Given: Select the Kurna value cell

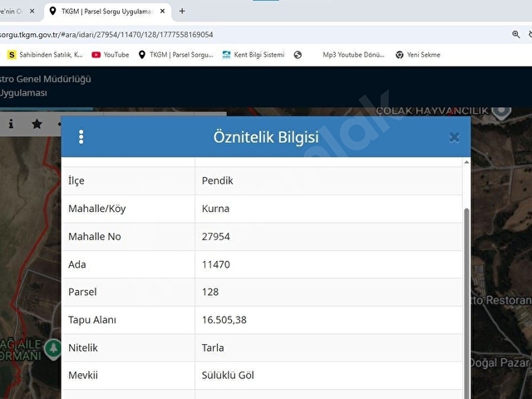Looking at the screenshot, I should (328, 209).
